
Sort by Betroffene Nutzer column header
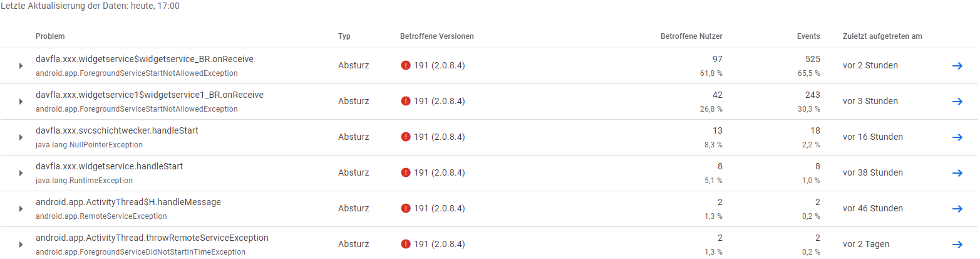click(691, 36)
